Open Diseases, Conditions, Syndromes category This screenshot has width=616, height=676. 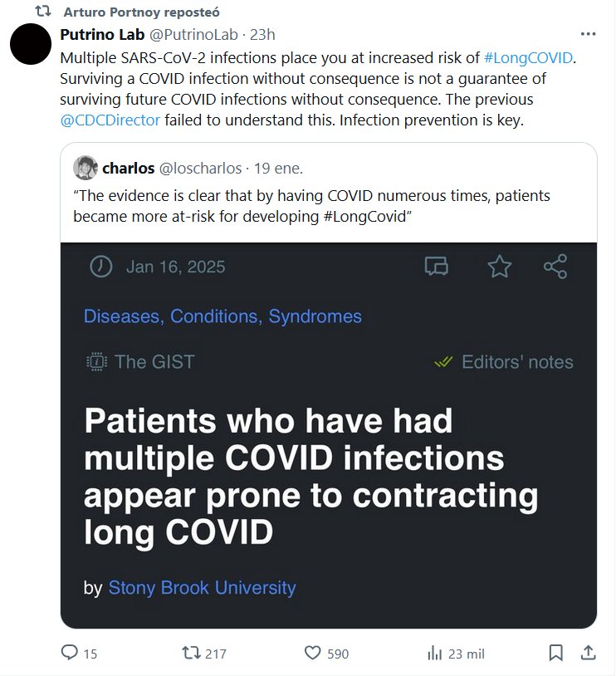click(x=222, y=316)
